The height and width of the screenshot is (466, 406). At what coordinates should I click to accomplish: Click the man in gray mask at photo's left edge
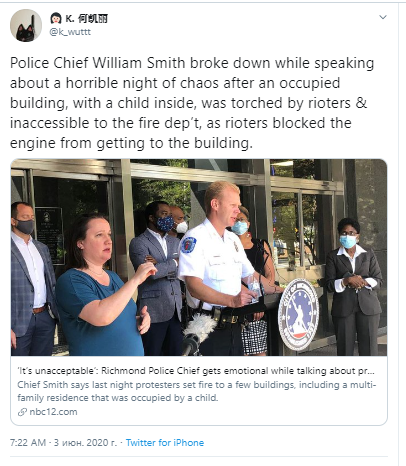(30, 279)
